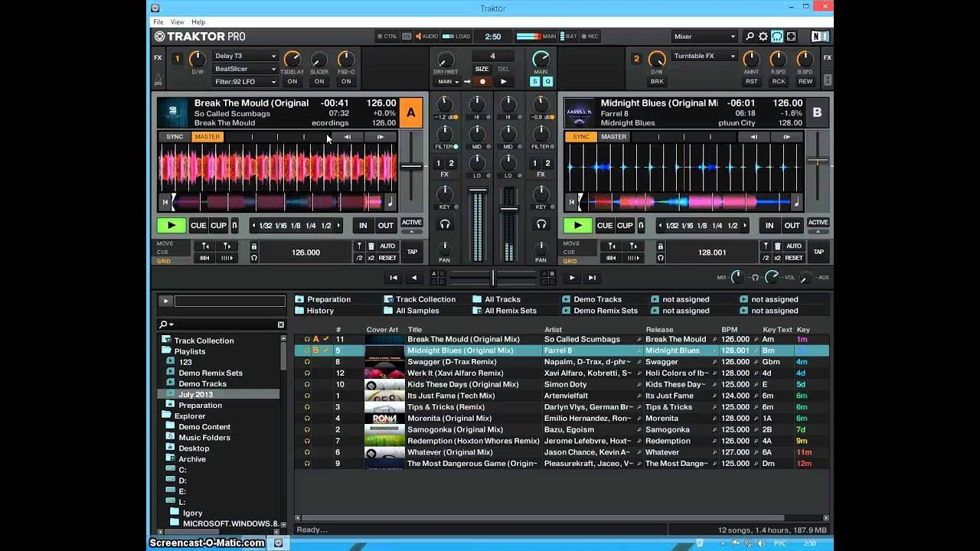Adjust Deck A channel volume fader
The image size is (980, 551).
(478, 190)
